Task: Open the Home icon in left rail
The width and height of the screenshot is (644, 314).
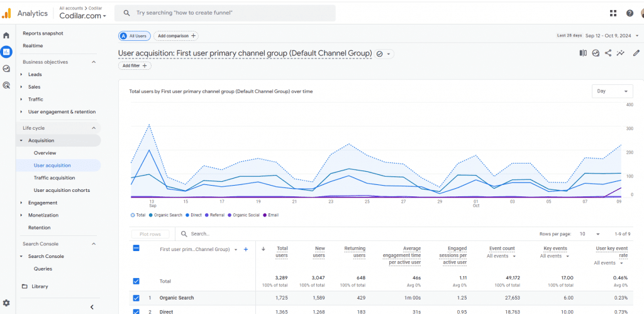Action: click(x=6, y=35)
